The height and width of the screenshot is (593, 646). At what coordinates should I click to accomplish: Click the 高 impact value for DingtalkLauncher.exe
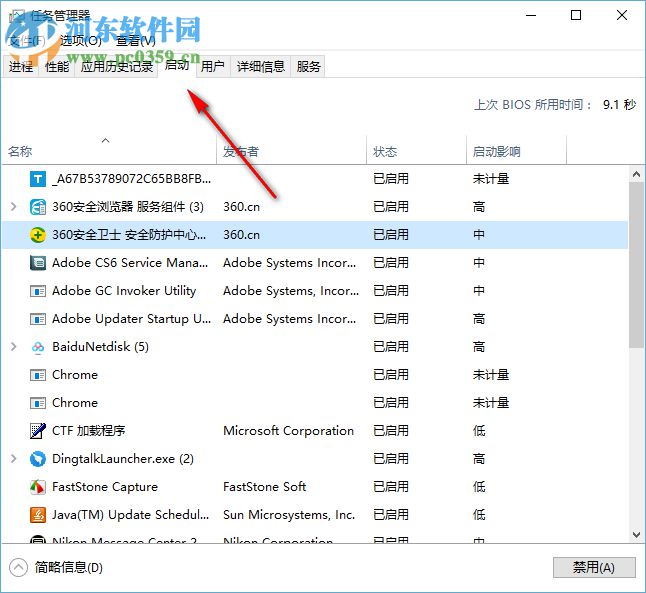coord(479,459)
